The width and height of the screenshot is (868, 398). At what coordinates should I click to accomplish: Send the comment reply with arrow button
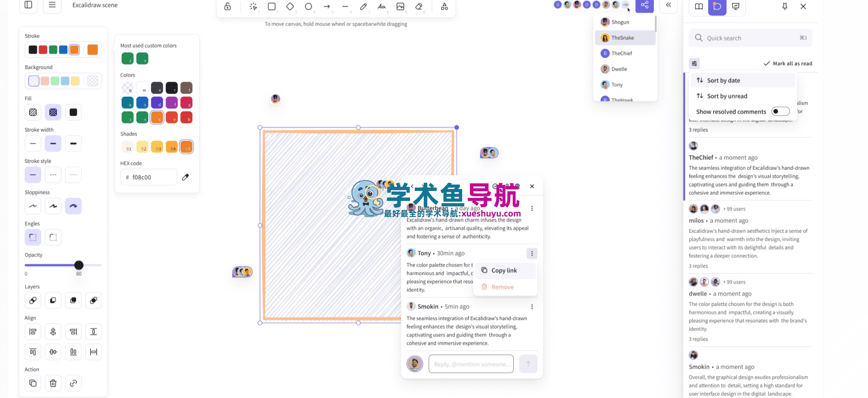(x=528, y=364)
